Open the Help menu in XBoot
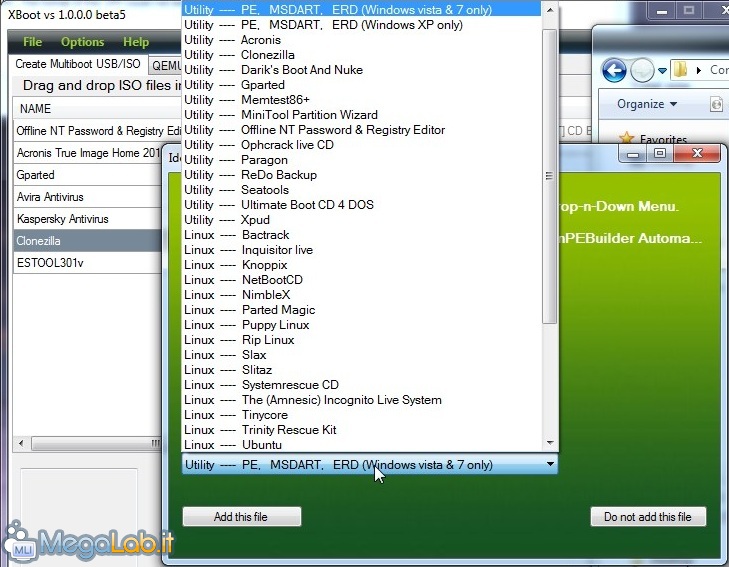Image resolution: width=729 pixels, height=567 pixels. [136, 42]
